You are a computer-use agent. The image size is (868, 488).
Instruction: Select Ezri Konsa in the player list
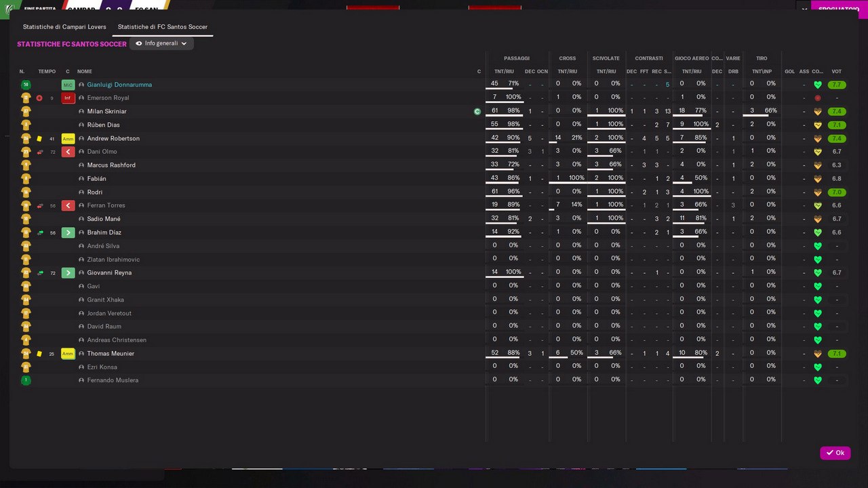pyautogui.click(x=102, y=367)
